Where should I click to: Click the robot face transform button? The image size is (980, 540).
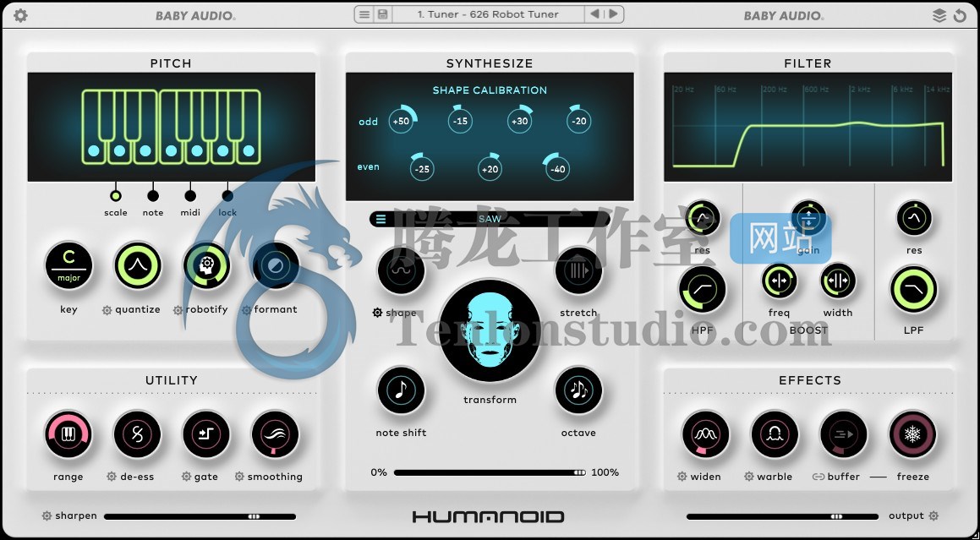[x=490, y=330]
